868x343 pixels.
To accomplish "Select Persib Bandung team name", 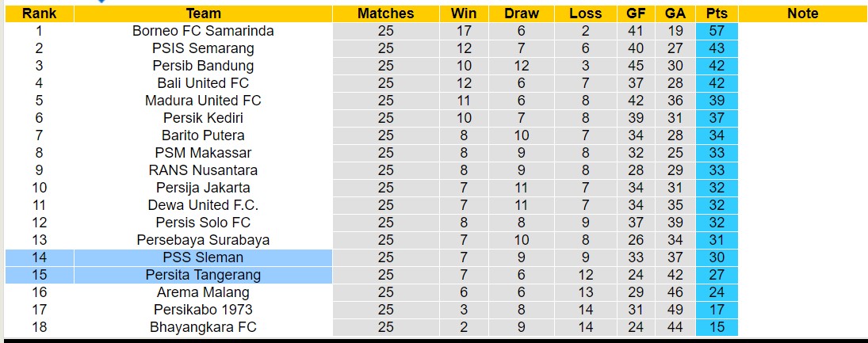I will [x=203, y=66].
